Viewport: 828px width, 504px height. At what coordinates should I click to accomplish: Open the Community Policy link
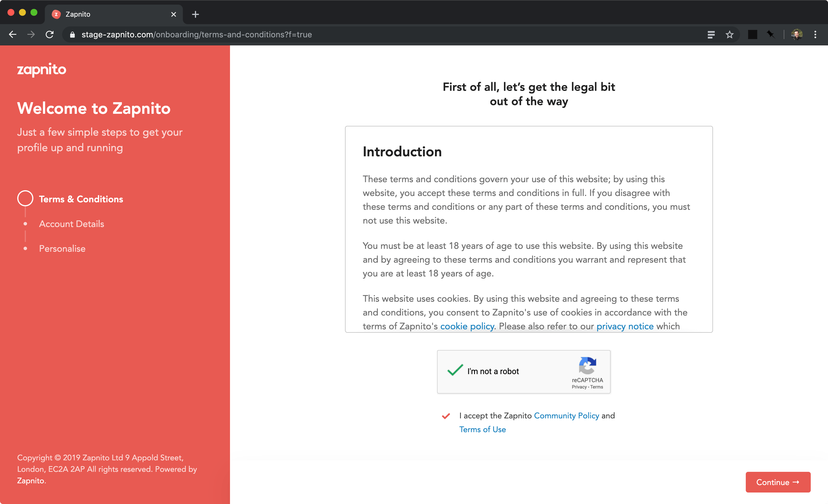(566, 416)
